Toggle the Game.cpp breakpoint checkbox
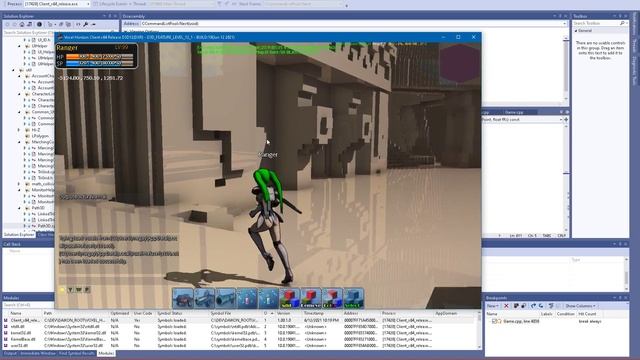Screen dimensions: 640x360 coord(494,322)
